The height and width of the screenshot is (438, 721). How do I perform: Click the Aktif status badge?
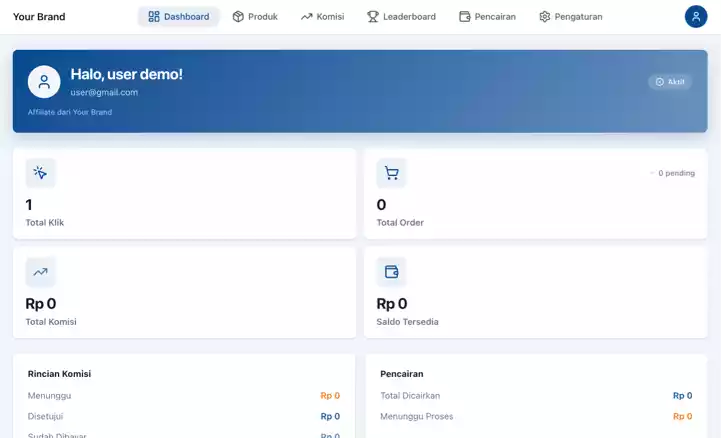(x=670, y=82)
